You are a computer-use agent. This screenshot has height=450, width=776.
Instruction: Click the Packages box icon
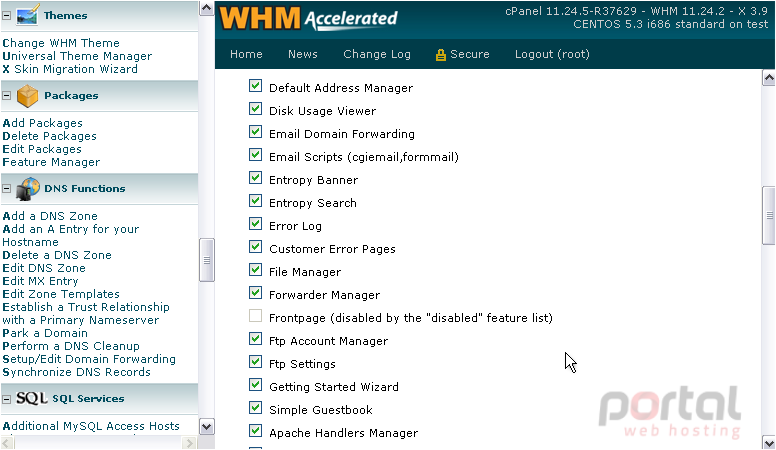click(27, 96)
